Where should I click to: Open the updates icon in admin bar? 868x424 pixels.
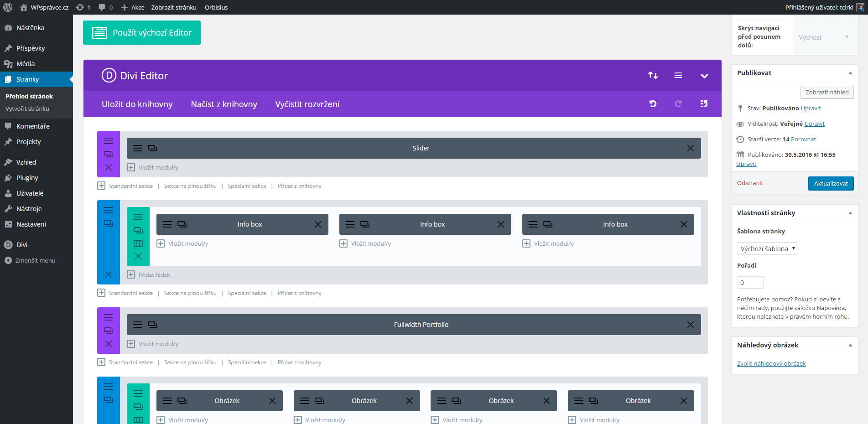click(x=83, y=7)
